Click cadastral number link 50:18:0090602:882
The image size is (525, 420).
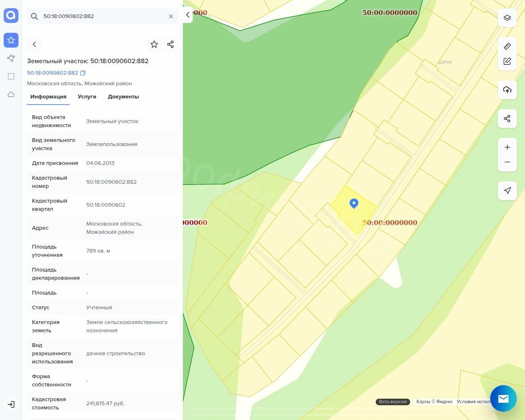(x=52, y=73)
